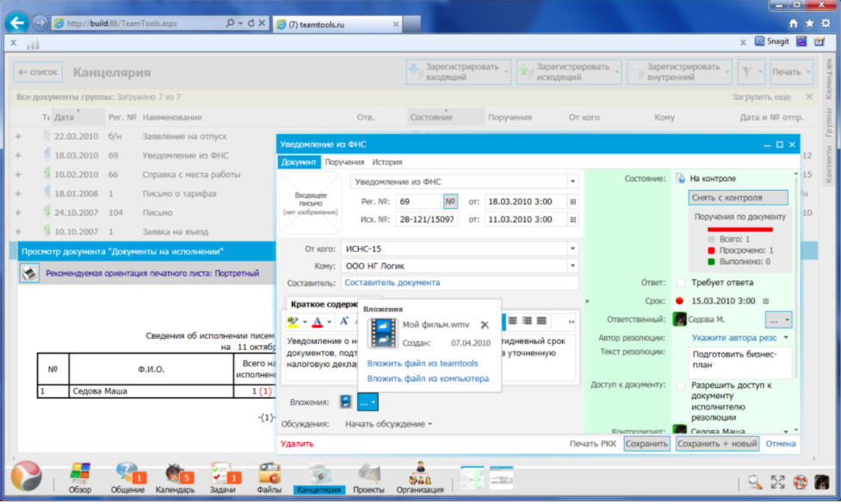Toggle the Требует ответа checkbox
841x504 pixels.
pyautogui.click(x=681, y=283)
